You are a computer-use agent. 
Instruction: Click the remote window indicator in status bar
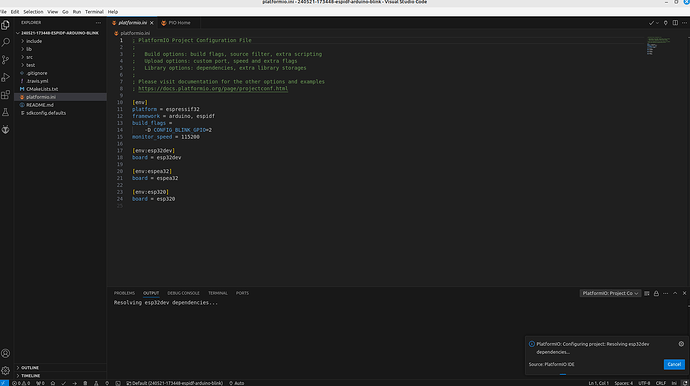point(4,383)
